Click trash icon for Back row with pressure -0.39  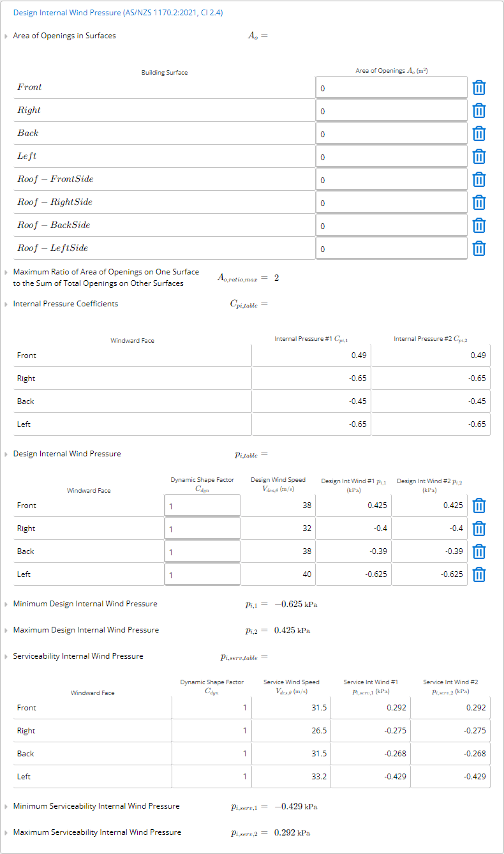(x=479, y=552)
